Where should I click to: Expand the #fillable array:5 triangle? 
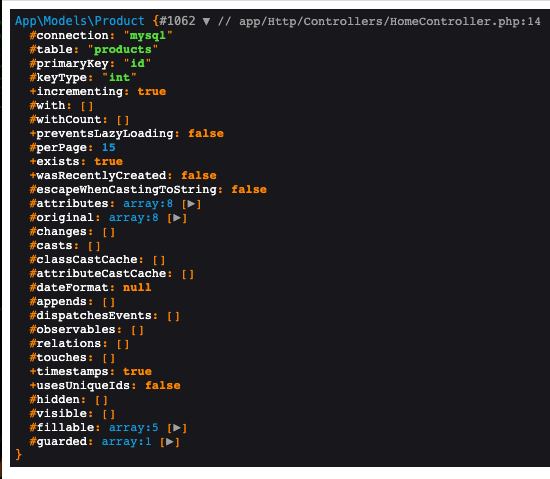pos(177,428)
